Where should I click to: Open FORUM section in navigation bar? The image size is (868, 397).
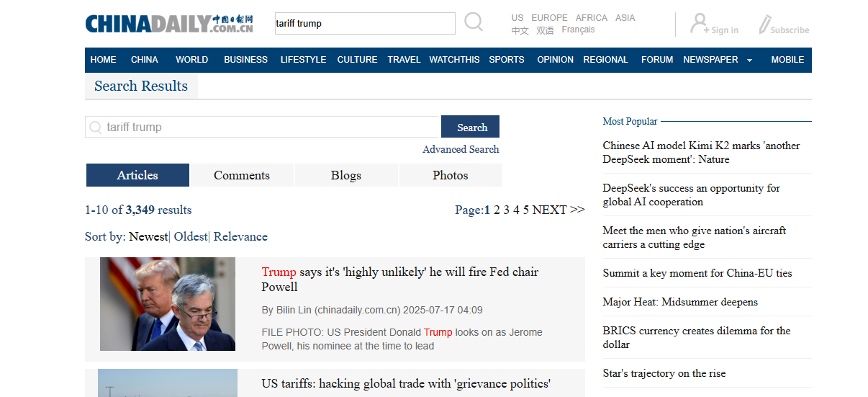657,60
